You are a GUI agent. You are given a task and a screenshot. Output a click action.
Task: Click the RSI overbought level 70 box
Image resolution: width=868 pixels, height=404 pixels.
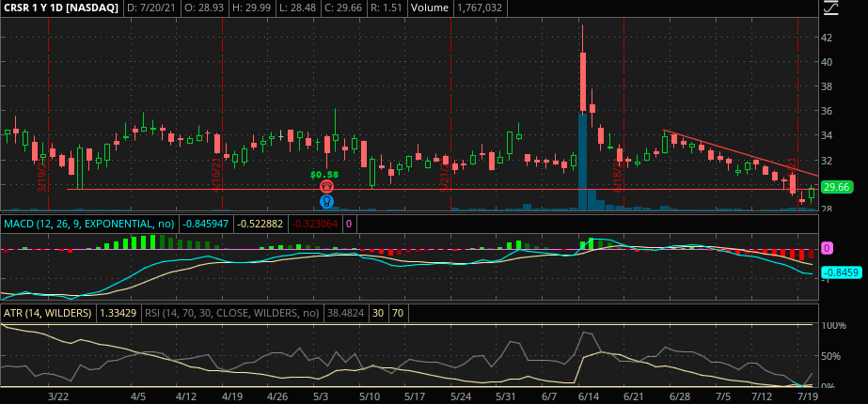398,313
